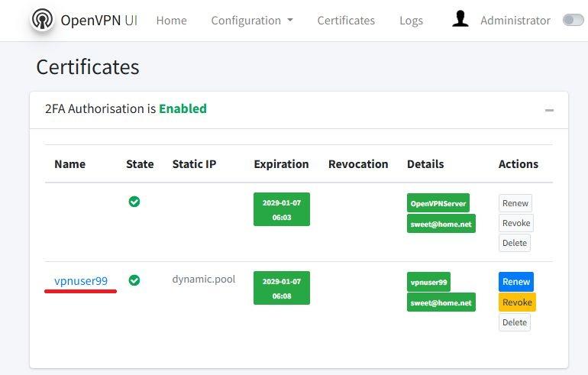Click the Revocation column header

pos(358,164)
